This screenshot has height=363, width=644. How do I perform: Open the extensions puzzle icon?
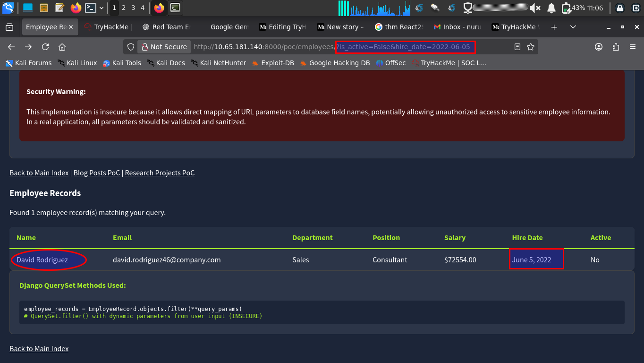(x=616, y=47)
